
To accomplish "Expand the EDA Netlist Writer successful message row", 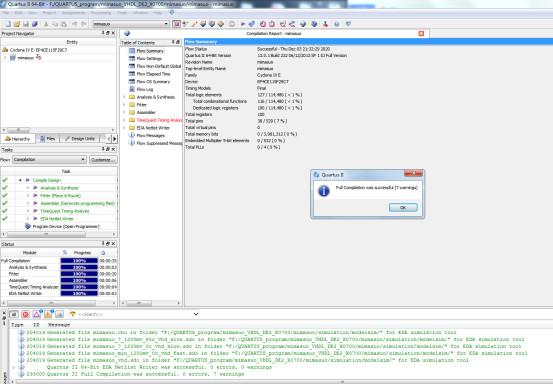I will pyautogui.click(x=13, y=367).
